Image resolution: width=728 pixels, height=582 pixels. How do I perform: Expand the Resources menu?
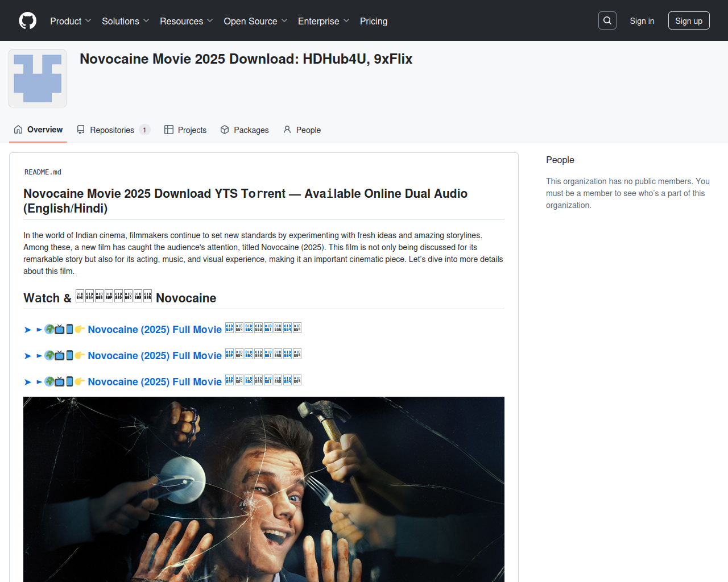(x=187, y=21)
